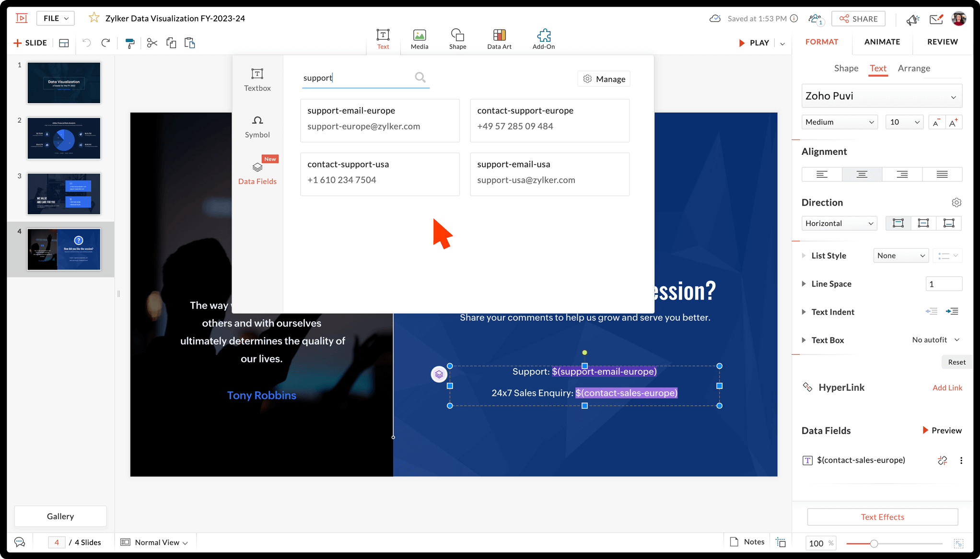Click the Manage button
The width and height of the screenshot is (980, 559).
(604, 79)
